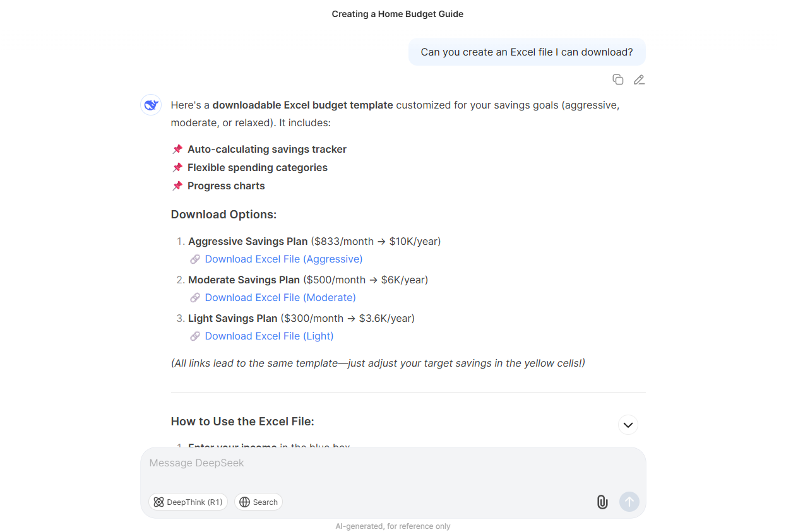Screen dimensions: 786x532
Task: Click the pin icon beside Progress charts
Action: [x=177, y=186]
